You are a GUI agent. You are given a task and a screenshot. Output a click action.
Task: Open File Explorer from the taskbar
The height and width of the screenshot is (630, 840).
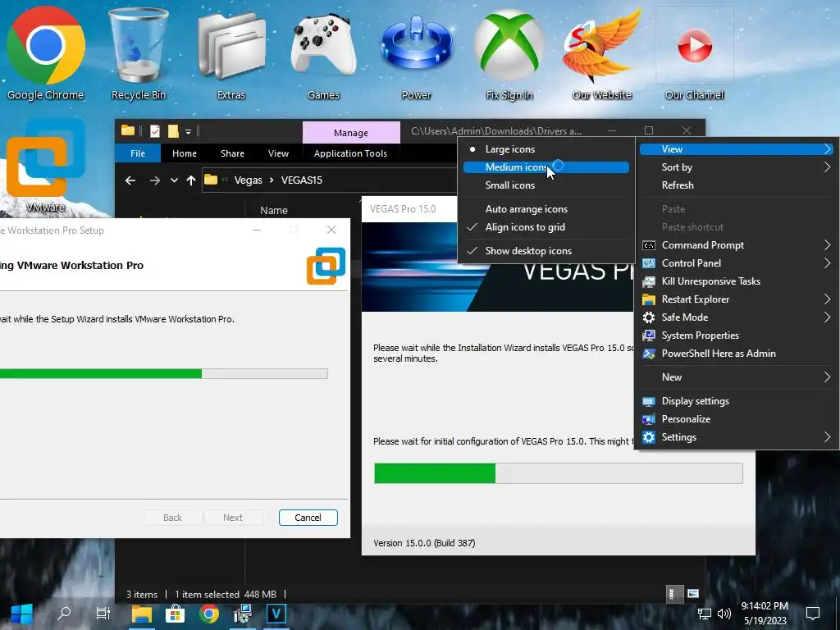[142, 614]
